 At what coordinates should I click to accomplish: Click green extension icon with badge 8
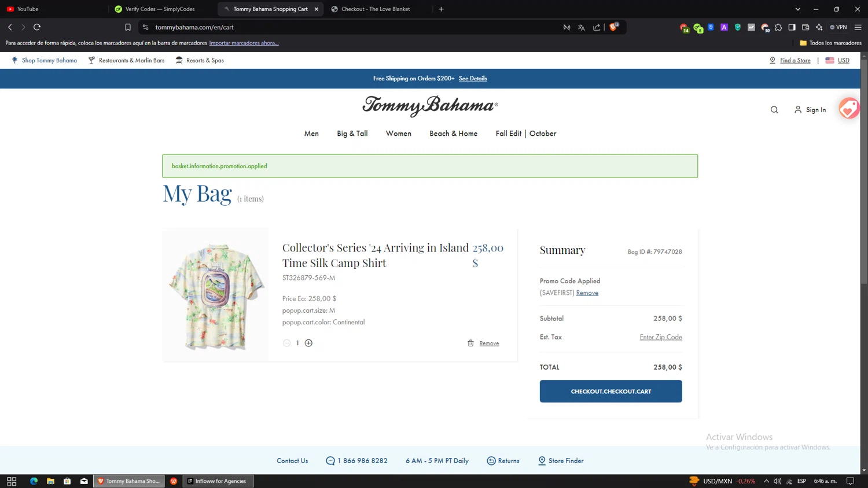tap(698, 28)
